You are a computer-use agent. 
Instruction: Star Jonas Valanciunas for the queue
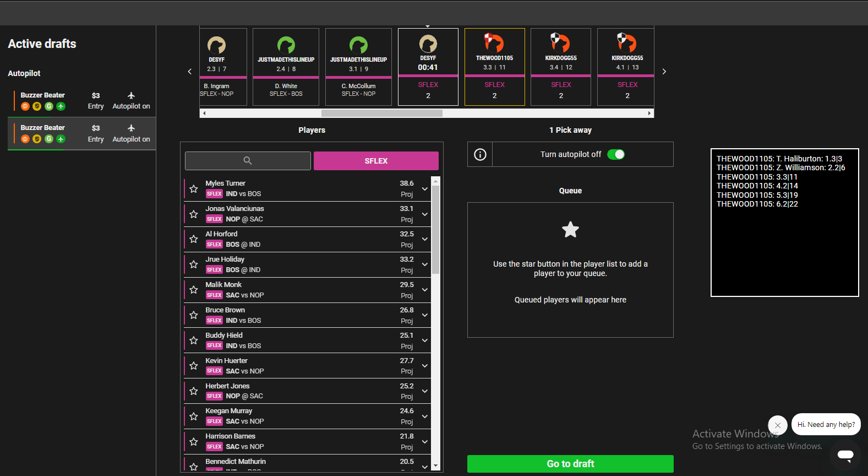coord(194,214)
